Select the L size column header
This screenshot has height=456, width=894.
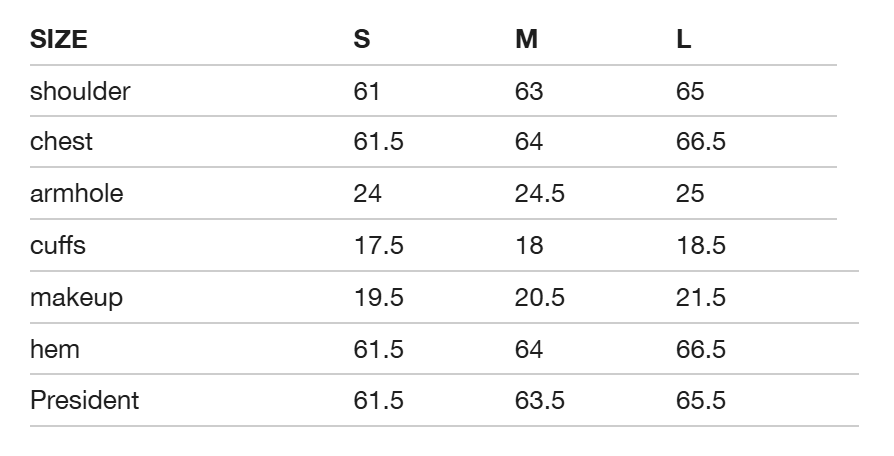click(684, 39)
